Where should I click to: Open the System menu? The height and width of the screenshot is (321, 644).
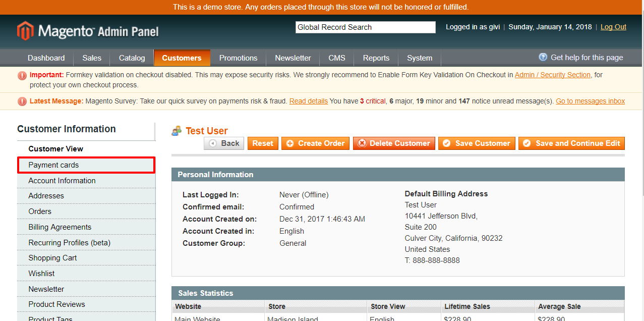420,58
